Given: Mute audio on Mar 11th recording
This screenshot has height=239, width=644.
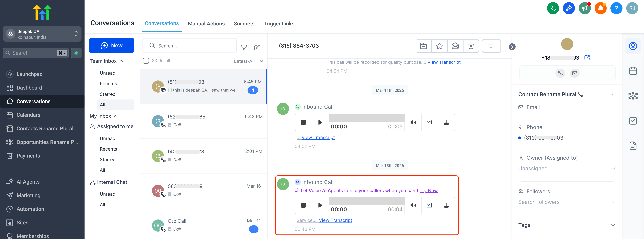Looking at the screenshot, I should pos(413,122).
